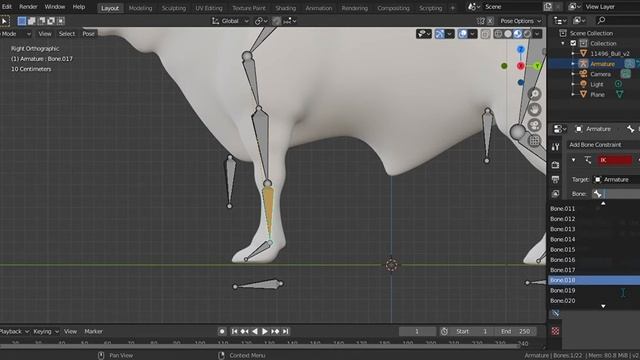Select the Armature item in outliner
The image size is (640, 360).
(602, 64)
